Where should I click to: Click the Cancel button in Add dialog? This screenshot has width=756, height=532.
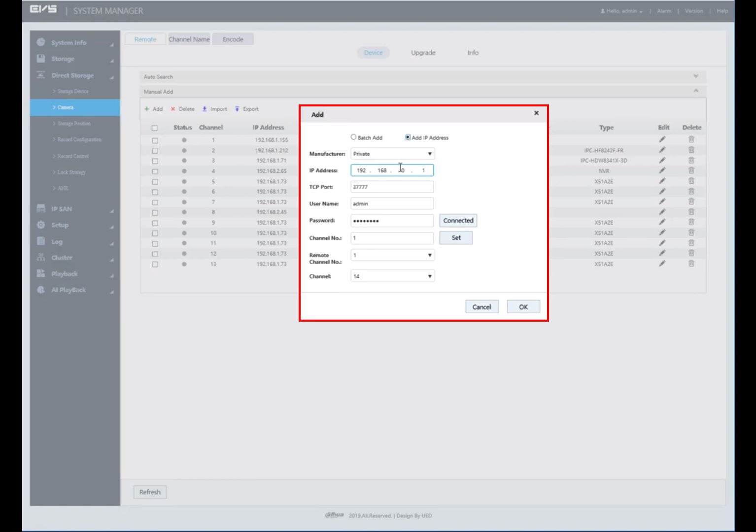point(481,307)
